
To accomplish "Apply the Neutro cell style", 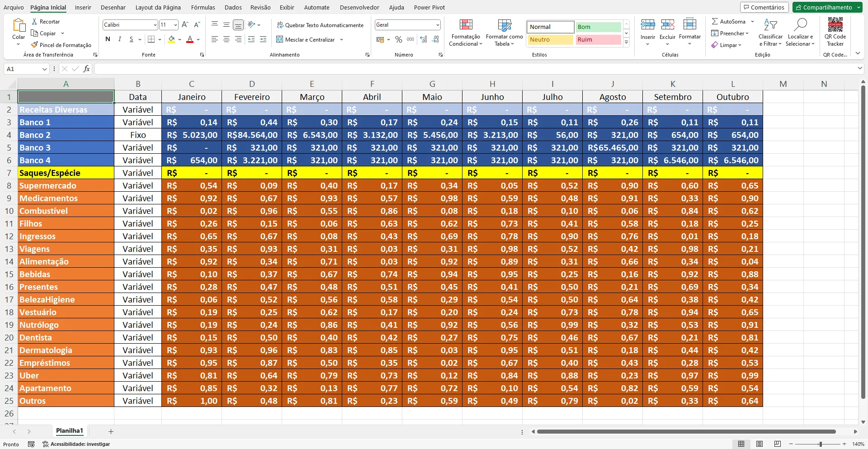I will pyautogui.click(x=550, y=39).
